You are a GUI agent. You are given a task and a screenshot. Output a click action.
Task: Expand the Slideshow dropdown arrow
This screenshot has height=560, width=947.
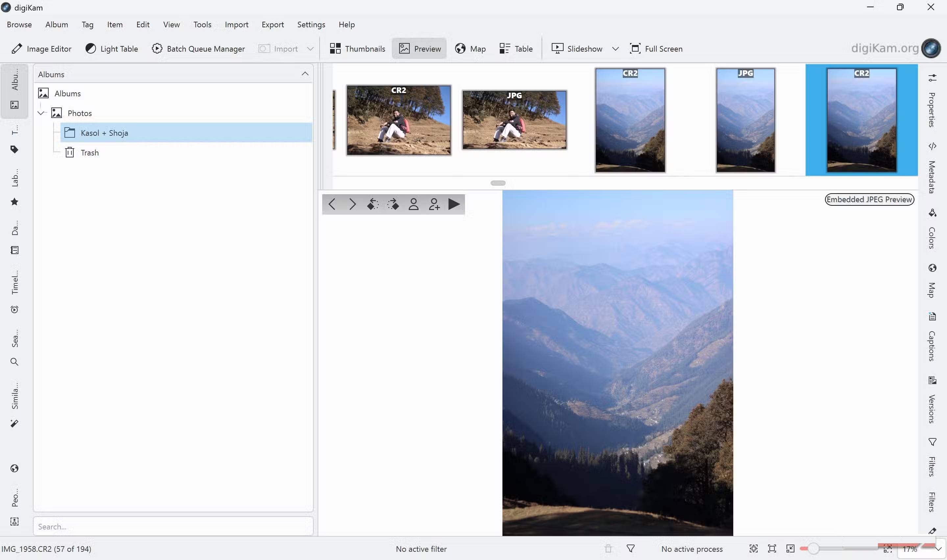coord(615,48)
